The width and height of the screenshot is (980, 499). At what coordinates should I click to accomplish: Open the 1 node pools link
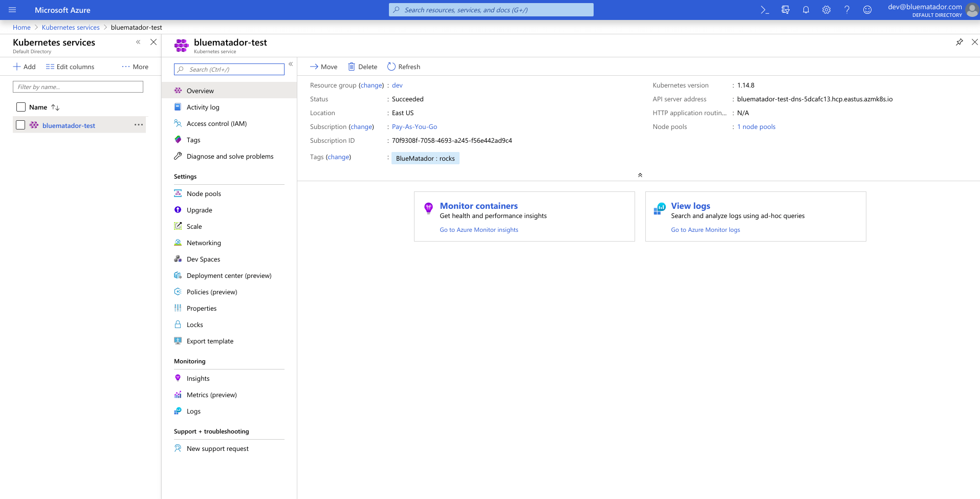coord(756,127)
